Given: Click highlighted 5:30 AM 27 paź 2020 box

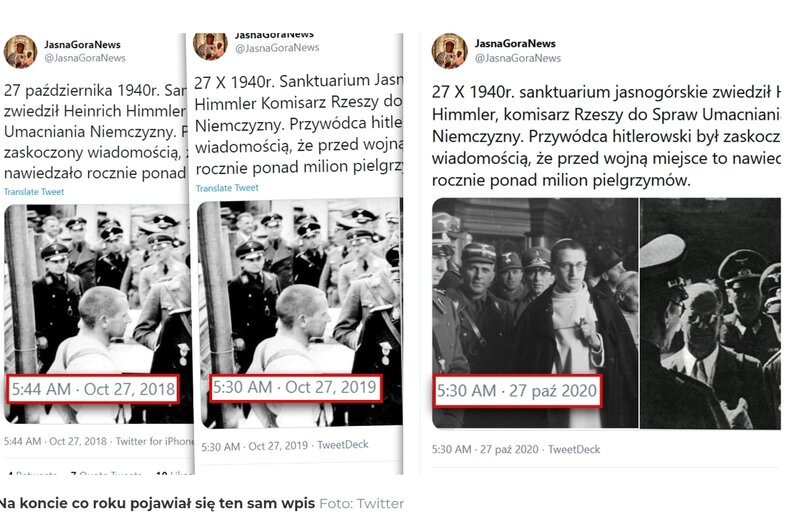Looking at the screenshot, I should point(517,391).
